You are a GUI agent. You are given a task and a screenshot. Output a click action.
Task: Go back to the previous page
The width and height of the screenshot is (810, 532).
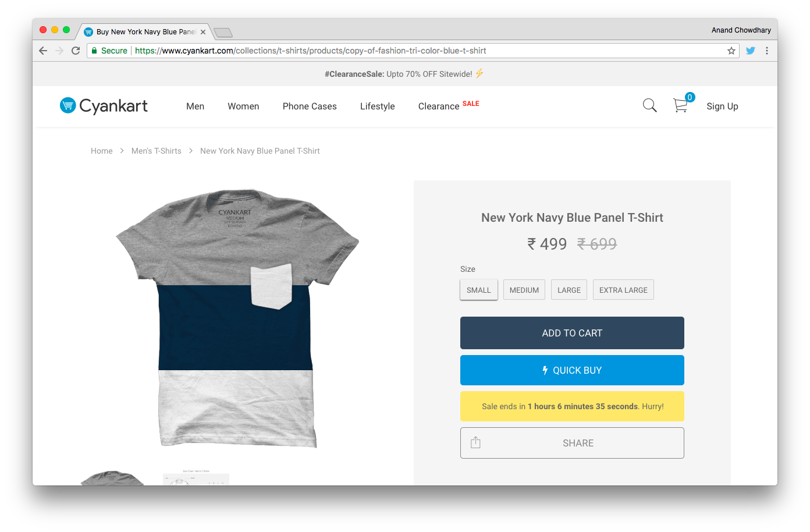[43, 51]
